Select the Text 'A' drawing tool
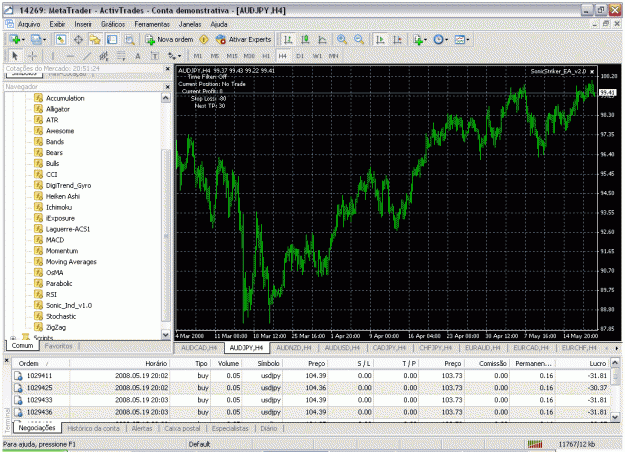This screenshot has height=452, width=625. [138, 56]
